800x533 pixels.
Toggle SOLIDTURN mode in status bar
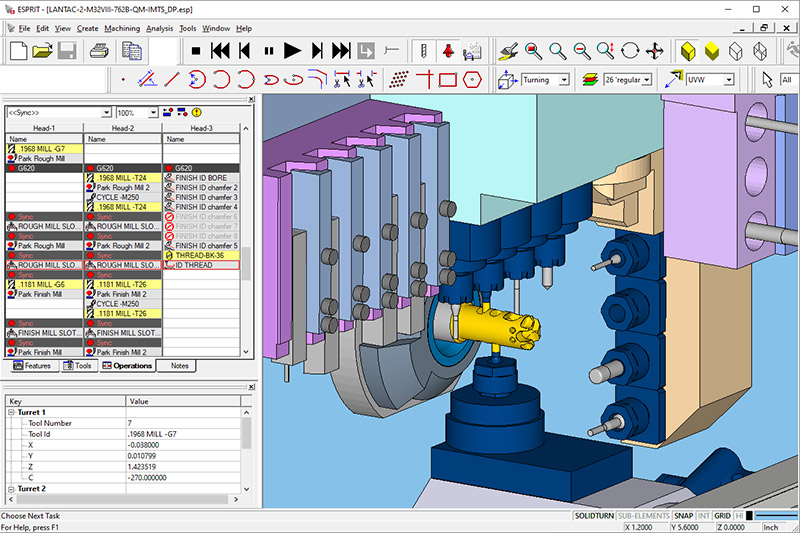(594, 514)
